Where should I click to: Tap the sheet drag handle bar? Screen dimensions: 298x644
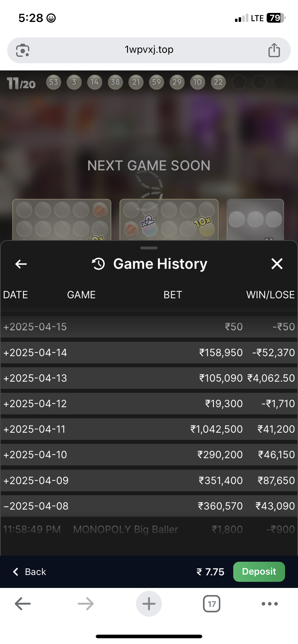point(149,248)
